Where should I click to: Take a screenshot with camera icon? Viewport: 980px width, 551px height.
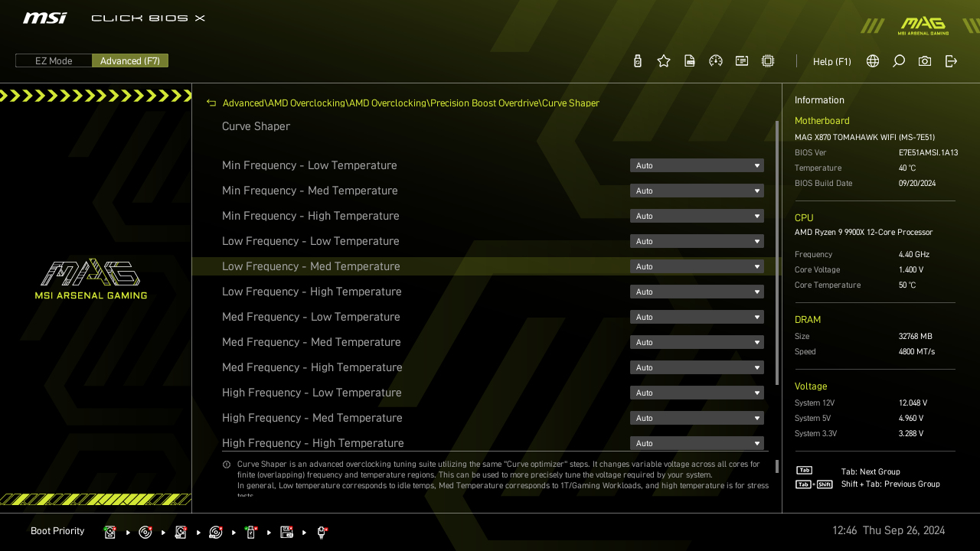click(x=925, y=61)
